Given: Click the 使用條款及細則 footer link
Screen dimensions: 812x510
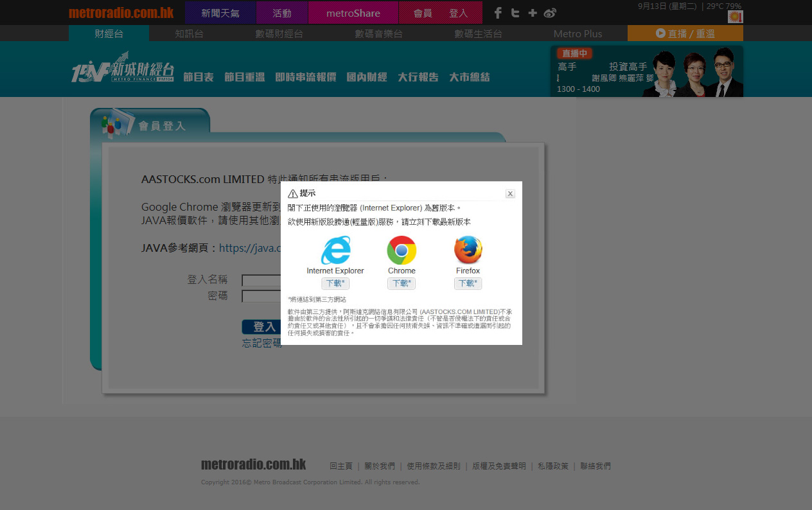Looking at the screenshot, I should [434, 466].
